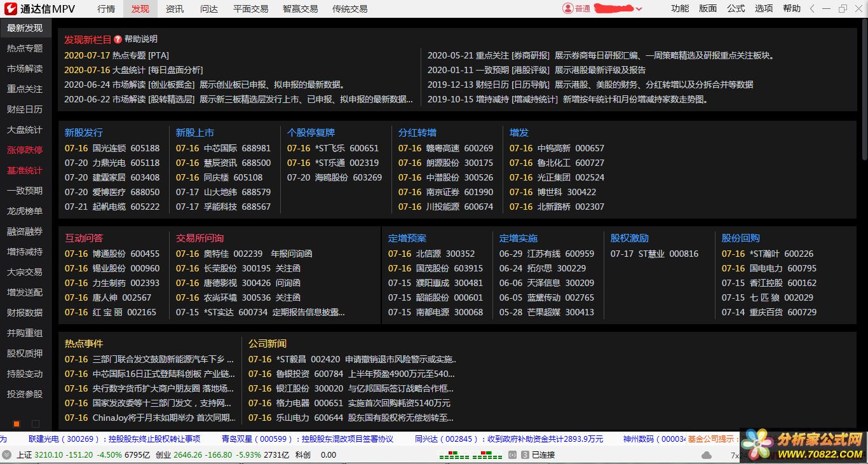Open the 帮助 menu

[x=792, y=8]
